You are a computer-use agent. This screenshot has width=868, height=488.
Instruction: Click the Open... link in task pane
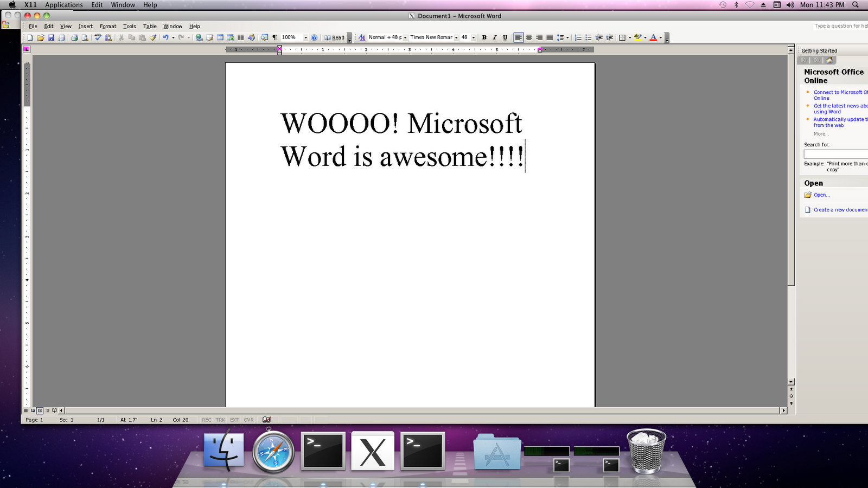821,195
